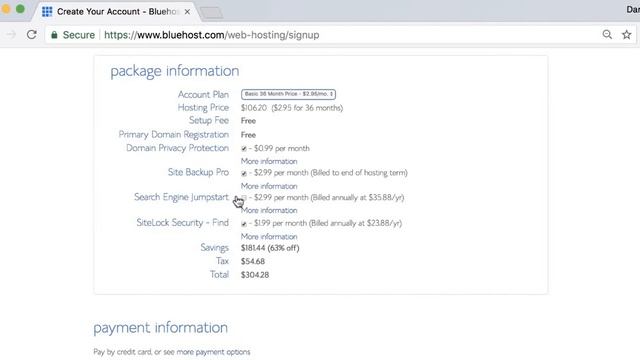The image size is (640, 360).
Task: Bookmark this page with the star icon
Action: pyautogui.click(x=627, y=35)
